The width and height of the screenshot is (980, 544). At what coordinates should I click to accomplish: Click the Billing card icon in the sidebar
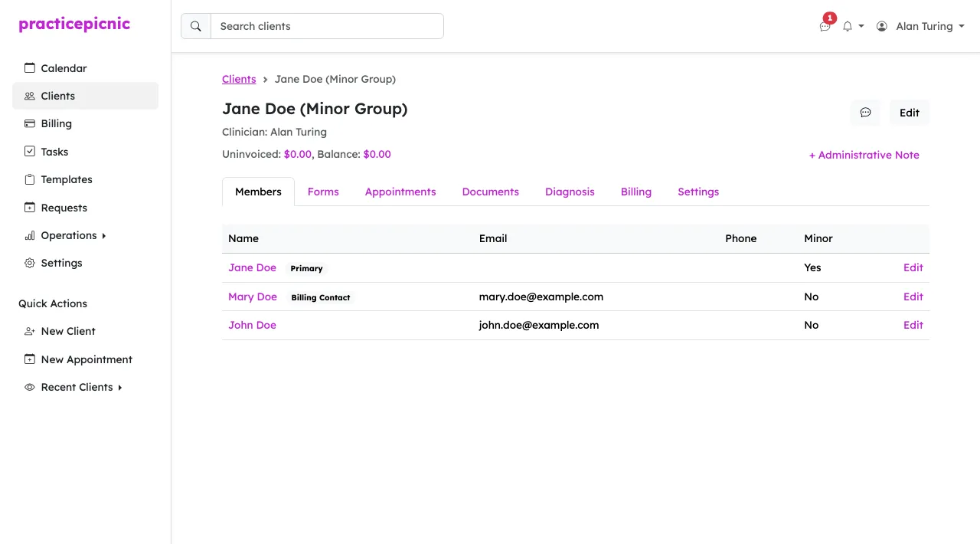click(x=30, y=123)
